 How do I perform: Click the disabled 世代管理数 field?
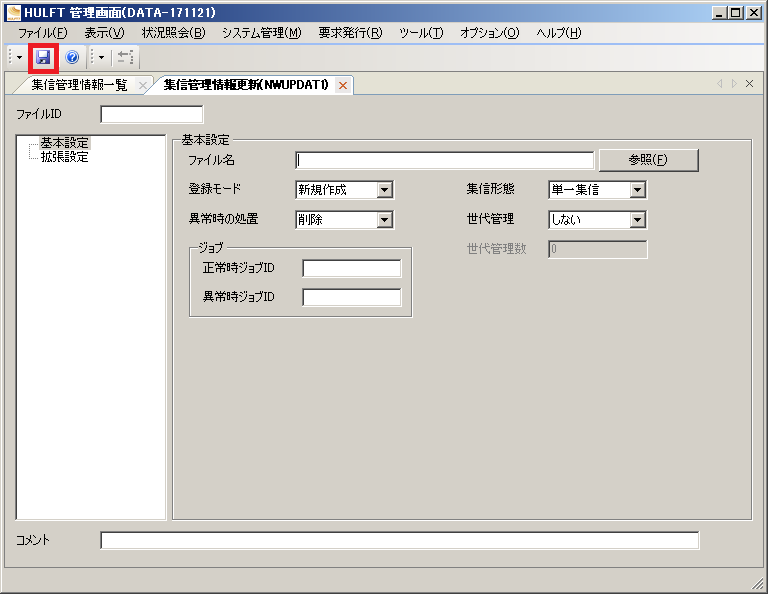click(x=598, y=249)
